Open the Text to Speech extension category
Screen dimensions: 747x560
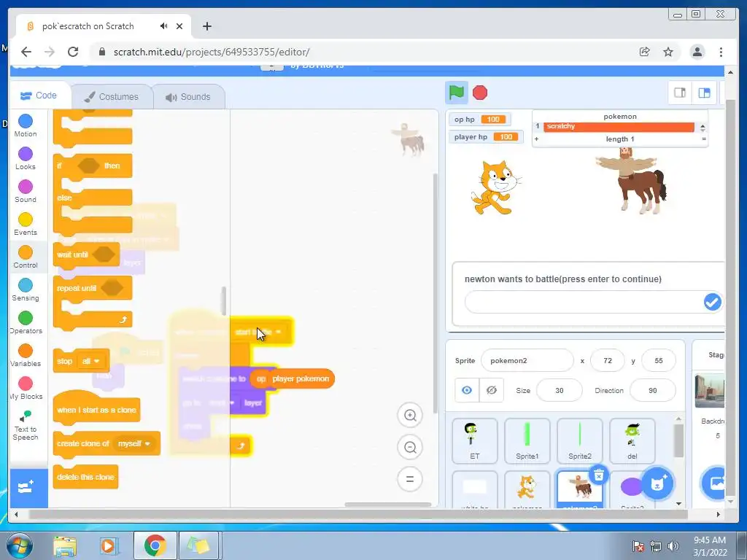[26, 425]
